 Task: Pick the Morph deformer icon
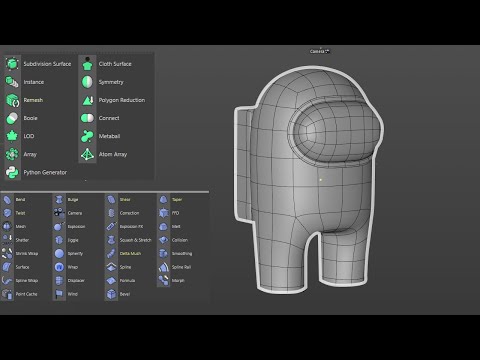[163, 280]
